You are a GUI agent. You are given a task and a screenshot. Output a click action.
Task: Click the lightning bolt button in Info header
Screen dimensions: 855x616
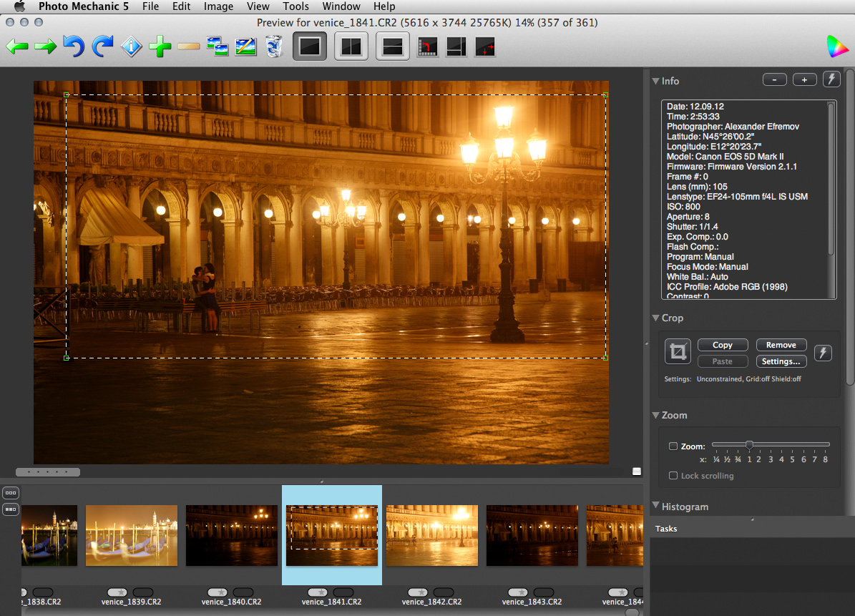pyautogui.click(x=831, y=79)
